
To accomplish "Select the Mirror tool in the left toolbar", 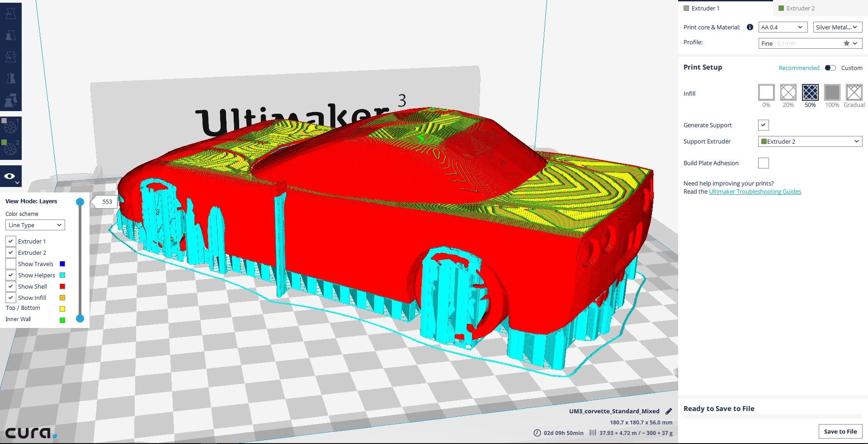I will (11, 79).
